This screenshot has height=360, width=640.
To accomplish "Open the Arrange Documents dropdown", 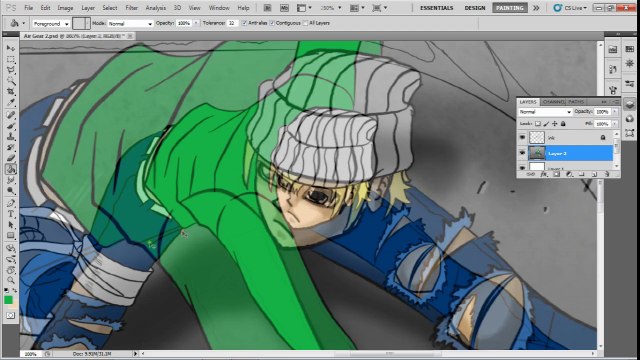I will 357,8.
